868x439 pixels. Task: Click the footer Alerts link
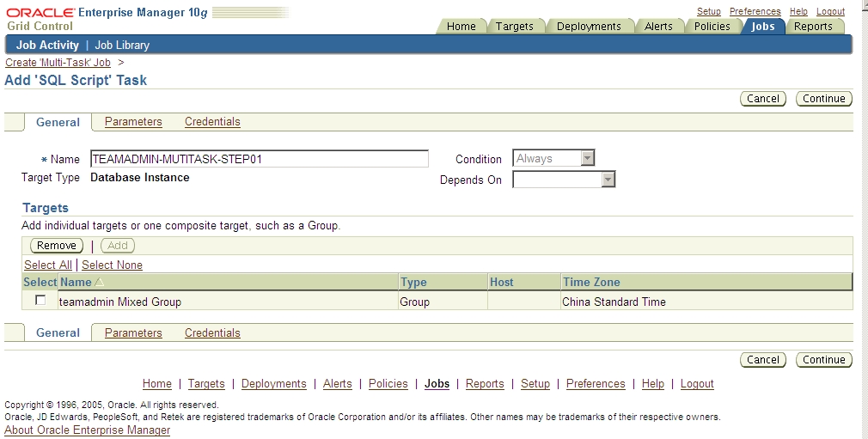(337, 384)
